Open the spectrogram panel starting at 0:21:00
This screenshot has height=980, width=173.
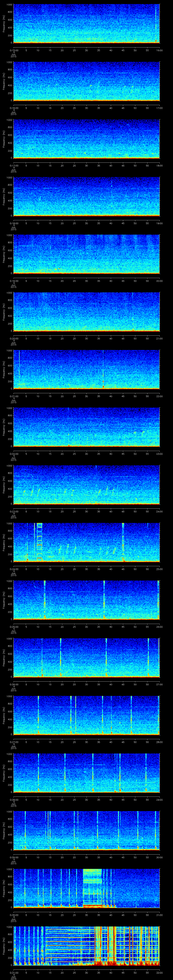point(86,369)
